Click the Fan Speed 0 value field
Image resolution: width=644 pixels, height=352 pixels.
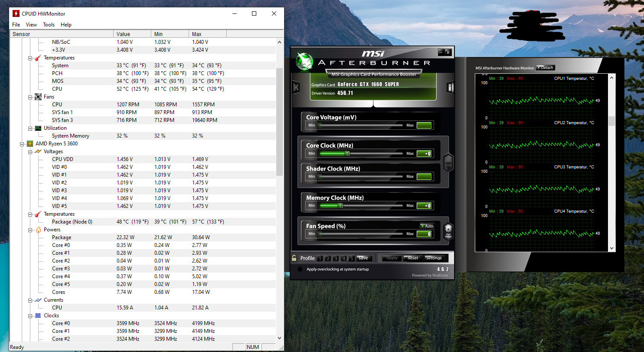(424, 234)
